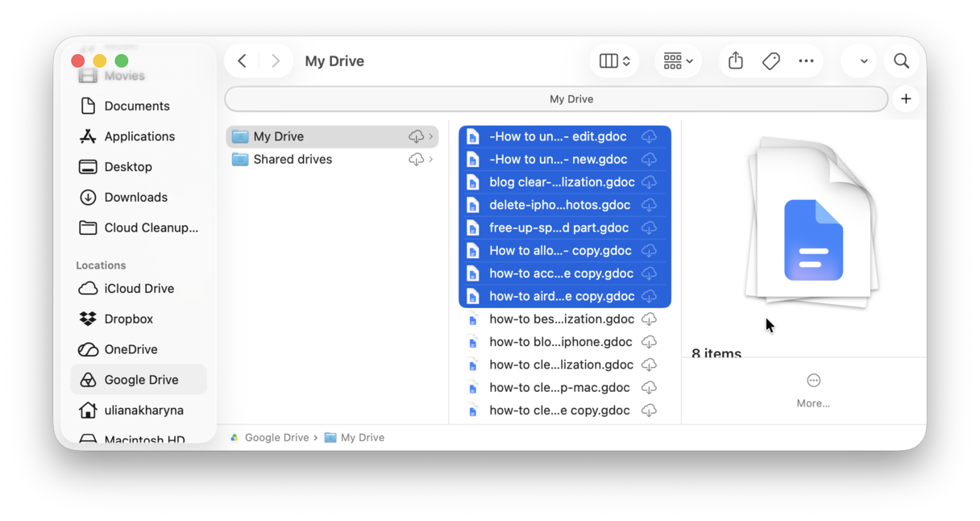Click the home icon beside ulianakharyna
Viewport: 980px width, 521px height.
click(88, 411)
